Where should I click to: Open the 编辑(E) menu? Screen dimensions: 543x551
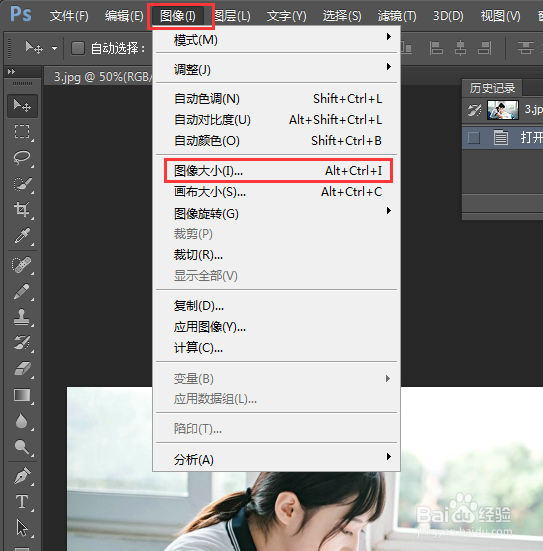coord(124,16)
